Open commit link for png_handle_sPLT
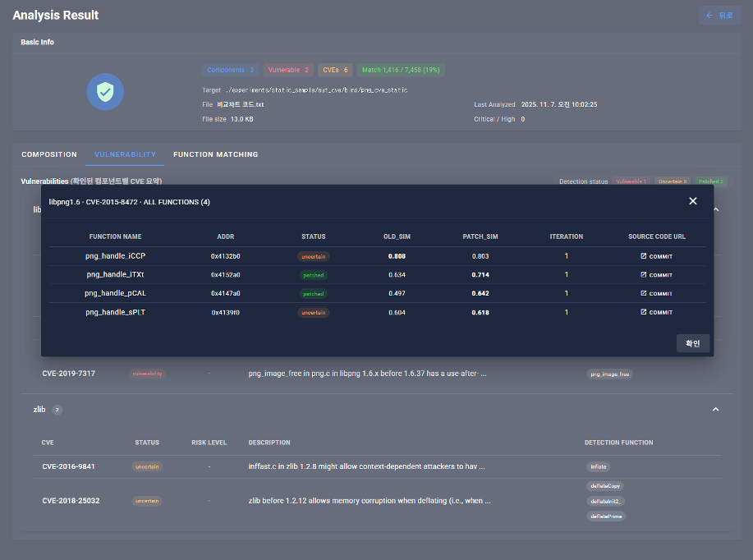Viewport: 753px width, 560px height. tap(656, 313)
